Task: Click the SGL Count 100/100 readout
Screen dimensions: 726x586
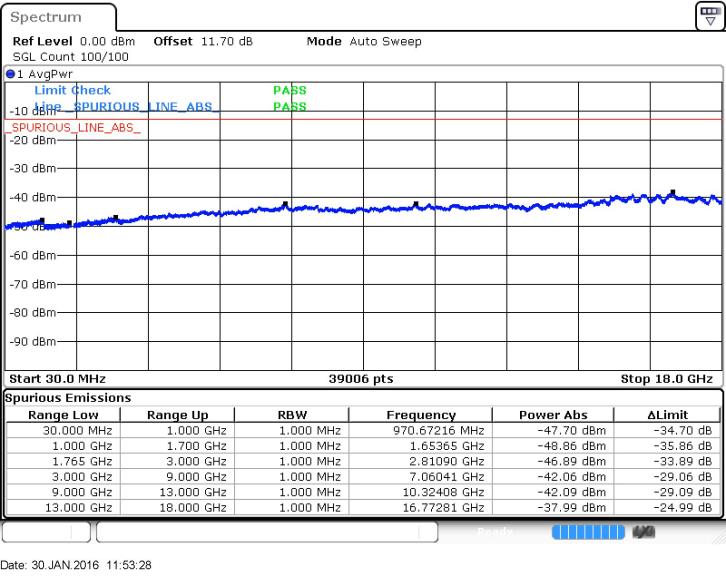Action: (x=71, y=57)
